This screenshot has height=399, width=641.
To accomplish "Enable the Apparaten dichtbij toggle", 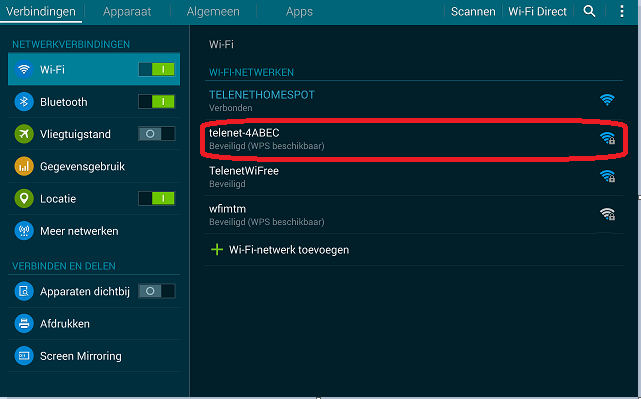I will coord(157,291).
